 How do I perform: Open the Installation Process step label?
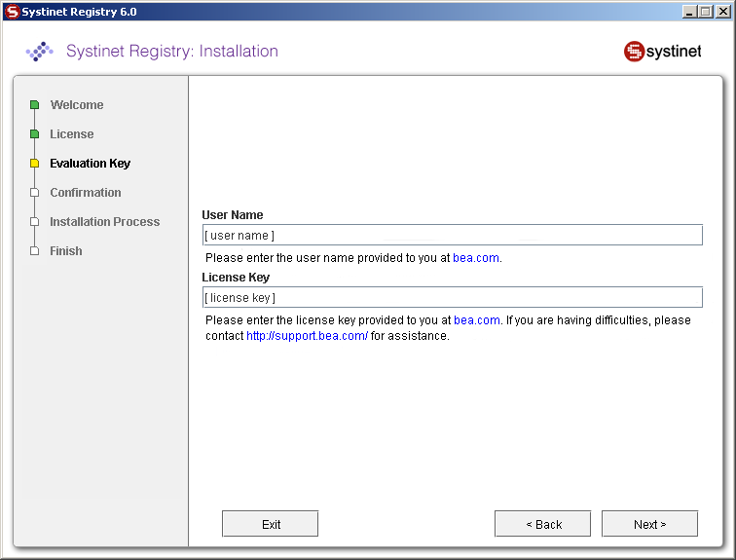pyautogui.click(x=105, y=221)
